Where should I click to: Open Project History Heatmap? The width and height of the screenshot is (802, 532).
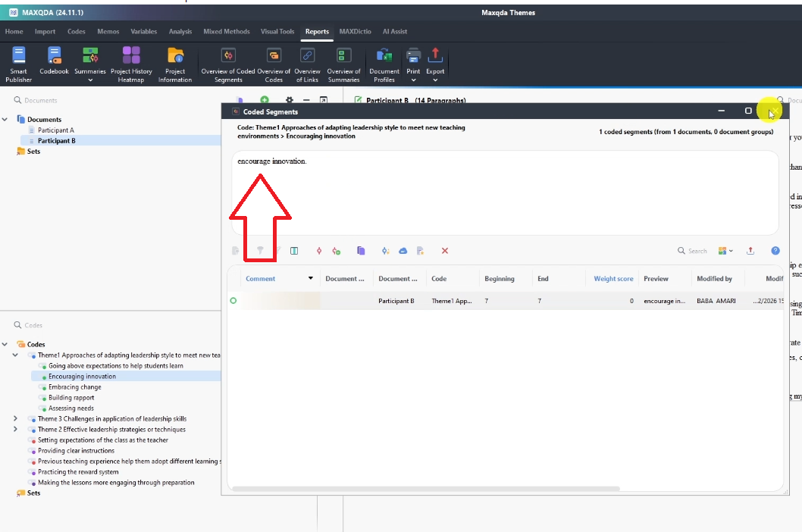pos(131,64)
